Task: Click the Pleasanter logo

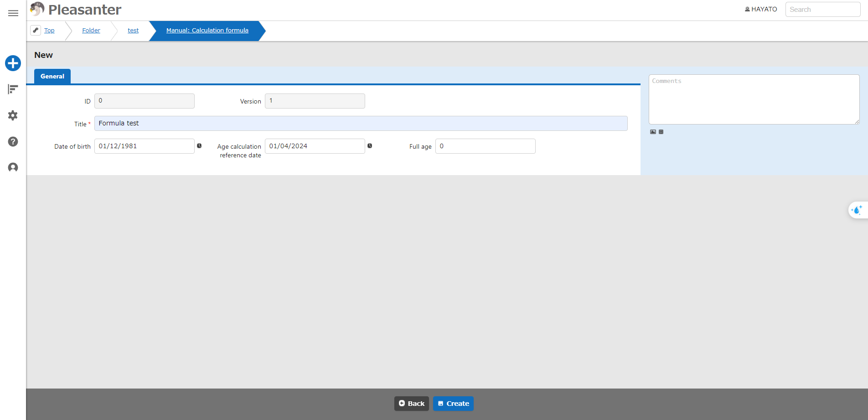Action: 76,9
